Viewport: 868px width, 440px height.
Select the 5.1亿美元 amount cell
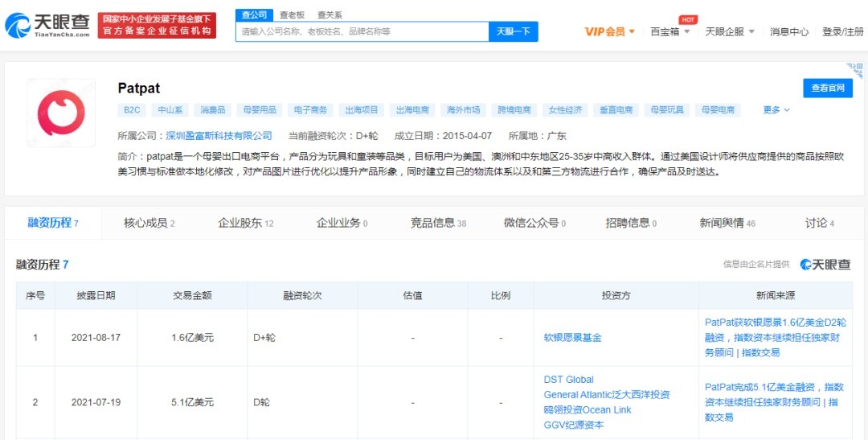coord(192,402)
